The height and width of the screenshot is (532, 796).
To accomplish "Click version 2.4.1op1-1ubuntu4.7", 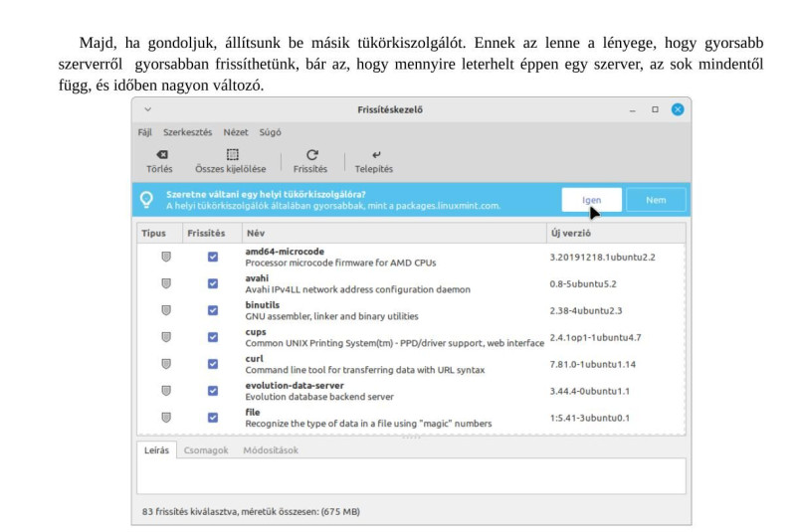I will pos(595,338).
